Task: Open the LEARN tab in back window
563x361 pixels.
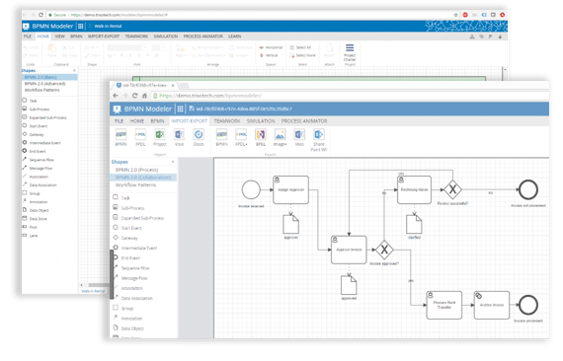Action: tap(234, 36)
